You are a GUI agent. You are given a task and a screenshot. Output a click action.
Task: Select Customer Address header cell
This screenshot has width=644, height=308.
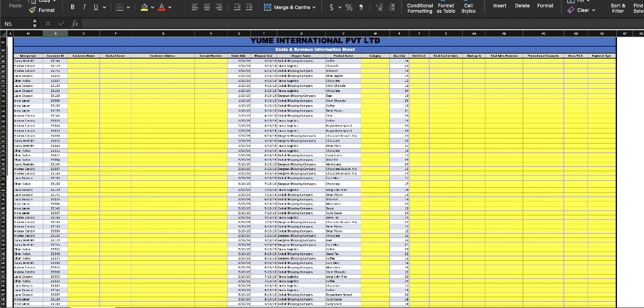163,55
